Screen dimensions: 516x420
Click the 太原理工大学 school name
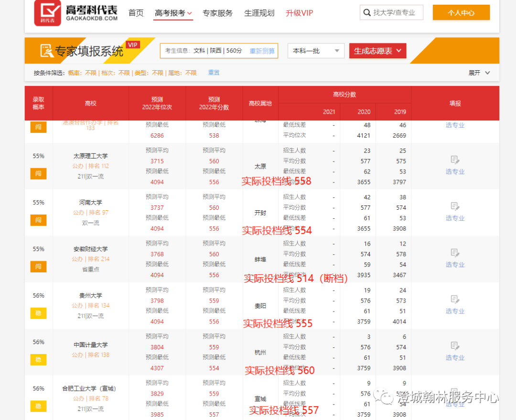click(90, 156)
